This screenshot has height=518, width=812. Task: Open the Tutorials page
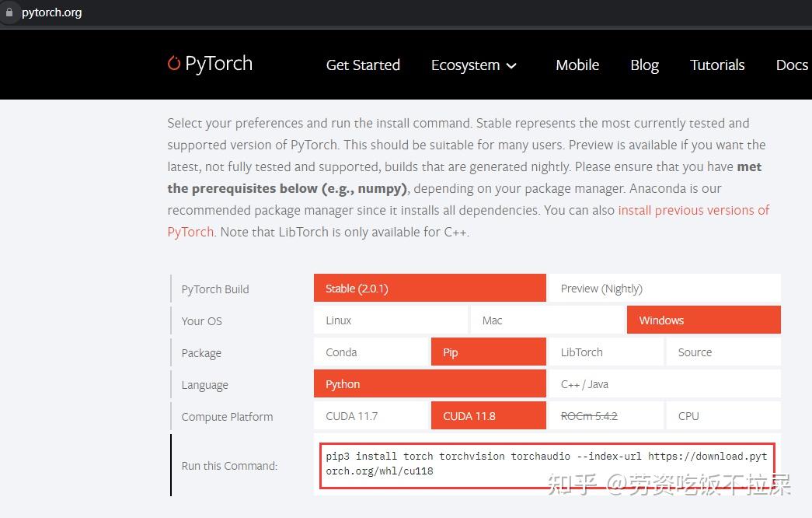coord(717,65)
